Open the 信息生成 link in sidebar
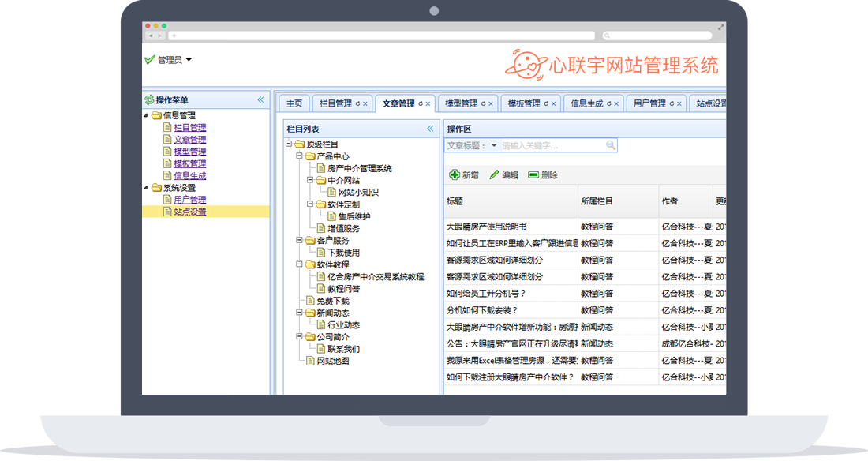The height and width of the screenshot is (461, 868). click(x=189, y=176)
